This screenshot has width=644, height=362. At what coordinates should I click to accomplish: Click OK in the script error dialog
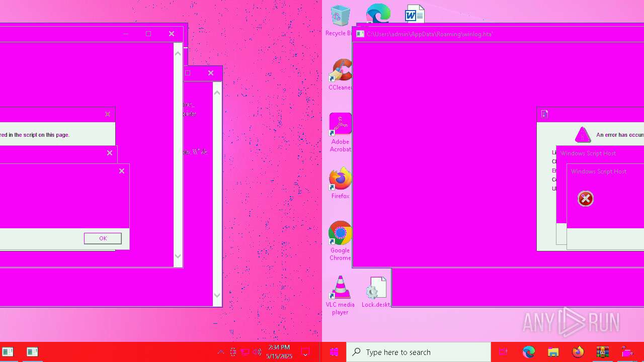click(103, 238)
